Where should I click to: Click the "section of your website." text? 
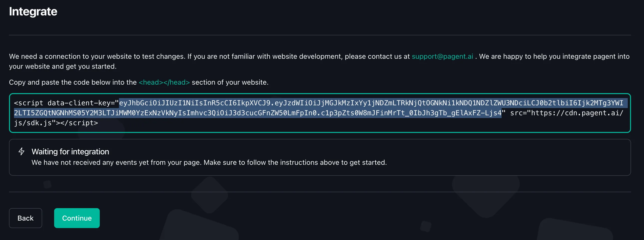[x=230, y=82]
